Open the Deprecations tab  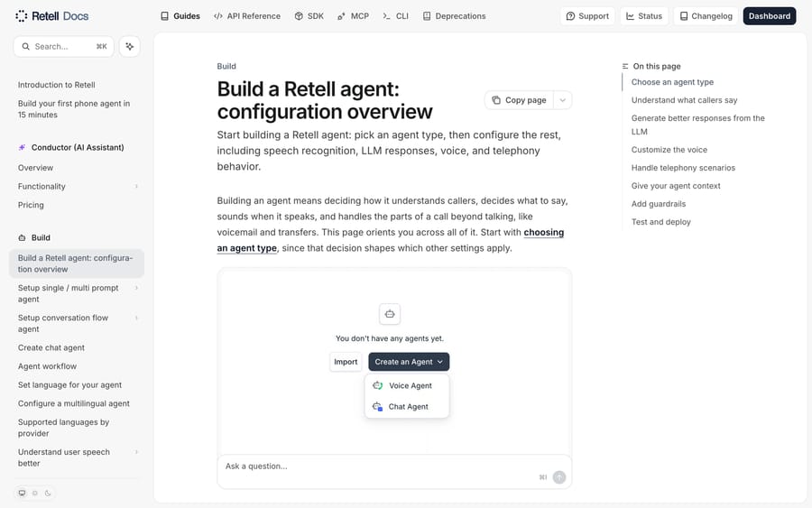pyautogui.click(x=454, y=16)
